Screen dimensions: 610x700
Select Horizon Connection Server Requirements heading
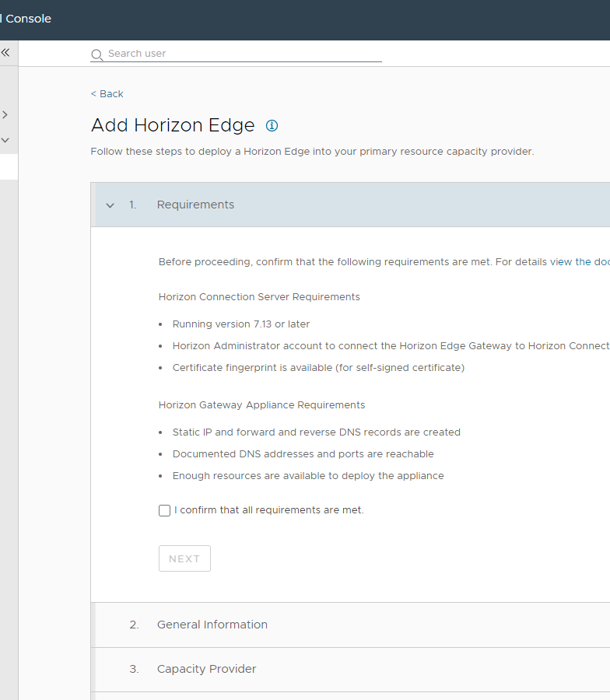click(x=259, y=297)
